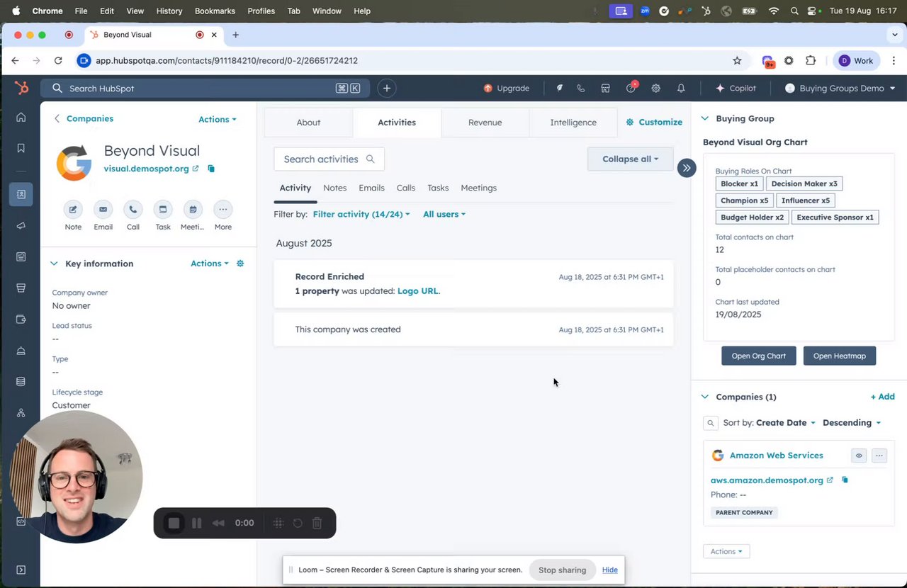Image resolution: width=907 pixels, height=588 pixels.
Task: Bookmark this page with the star icon
Action: pos(737,61)
